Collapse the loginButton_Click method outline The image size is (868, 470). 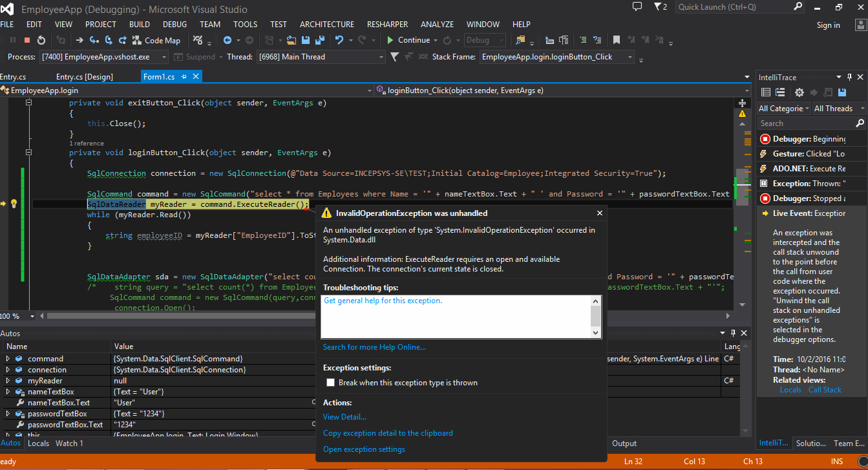tap(28, 153)
